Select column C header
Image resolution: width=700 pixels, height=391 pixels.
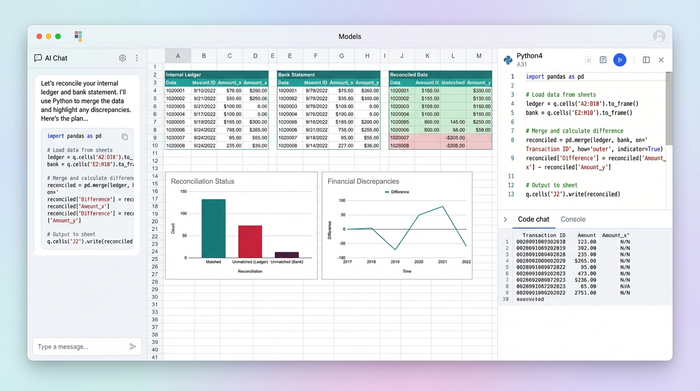tap(229, 56)
